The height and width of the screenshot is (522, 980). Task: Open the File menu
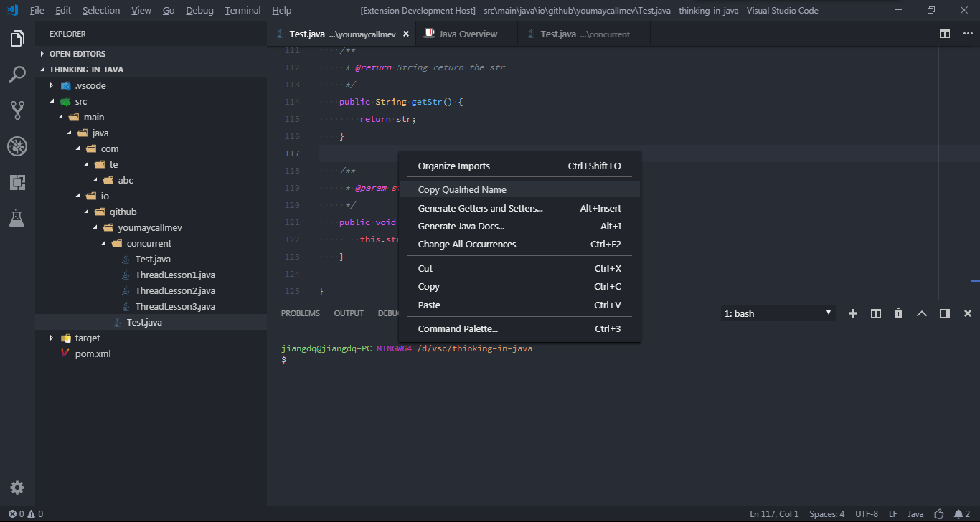37,11
